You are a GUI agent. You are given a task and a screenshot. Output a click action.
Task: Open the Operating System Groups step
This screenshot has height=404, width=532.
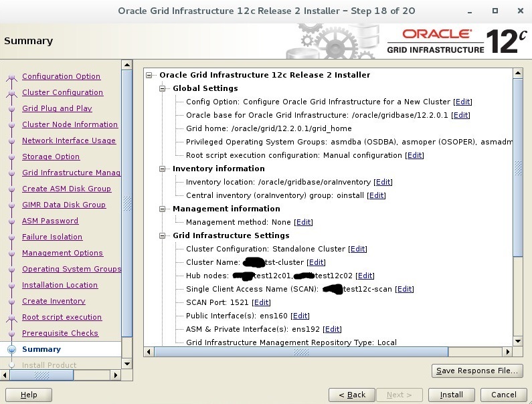[72, 269]
